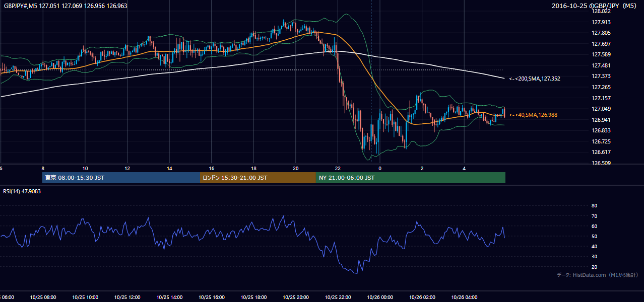Click hour tick 18 under the price chart

(253, 169)
